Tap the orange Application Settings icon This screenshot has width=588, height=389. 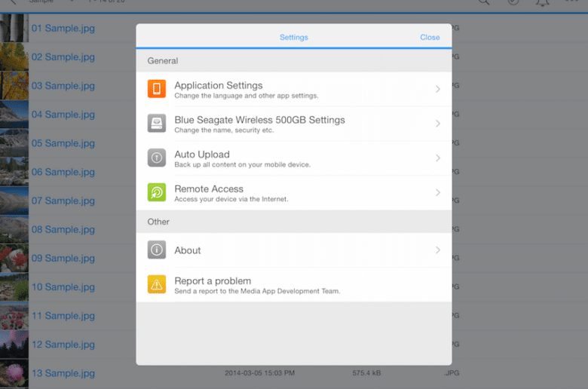[x=157, y=88]
